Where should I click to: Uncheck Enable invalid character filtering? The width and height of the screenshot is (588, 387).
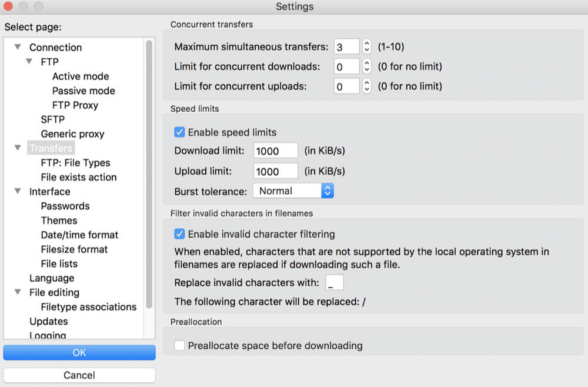tap(179, 233)
